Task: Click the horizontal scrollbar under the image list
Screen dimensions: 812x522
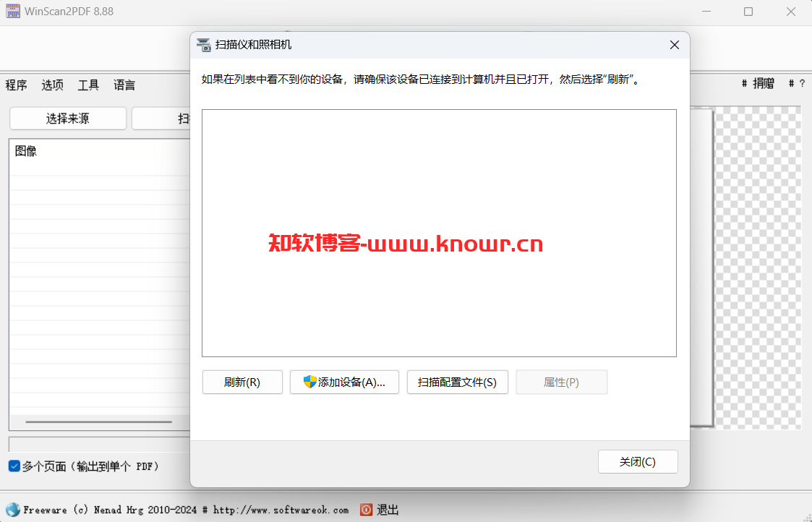Action: tap(99, 422)
